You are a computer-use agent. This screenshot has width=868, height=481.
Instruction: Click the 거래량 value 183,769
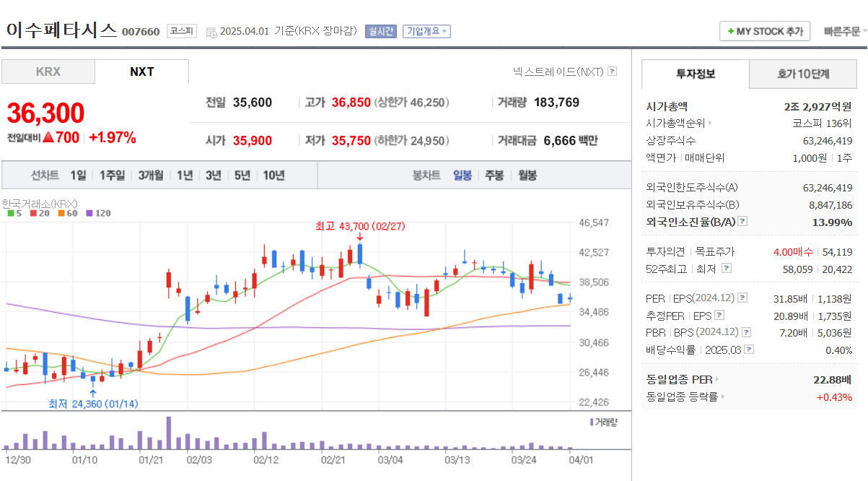556,103
